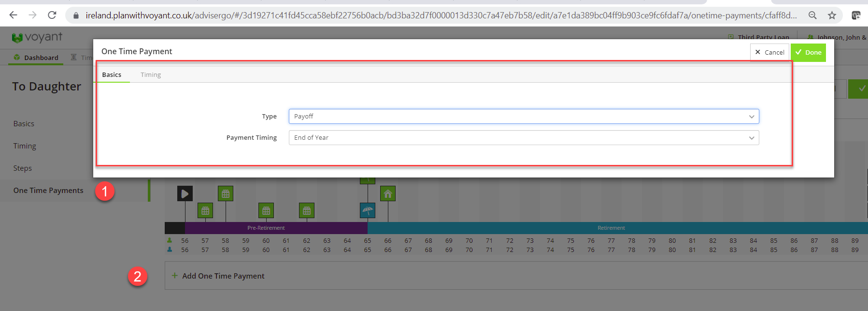Image resolution: width=868 pixels, height=311 pixels.
Task: Cancel the One Time Payment dialog
Action: tap(769, 52)
